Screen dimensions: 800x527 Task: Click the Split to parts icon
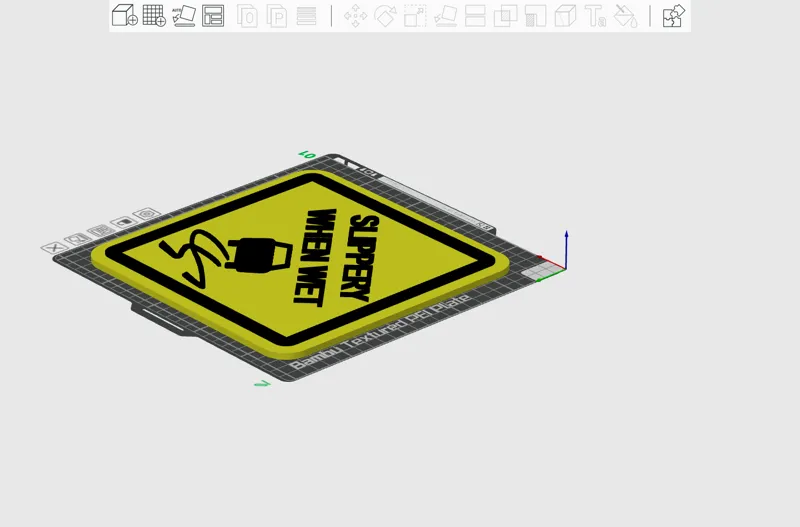pos(277,16)
